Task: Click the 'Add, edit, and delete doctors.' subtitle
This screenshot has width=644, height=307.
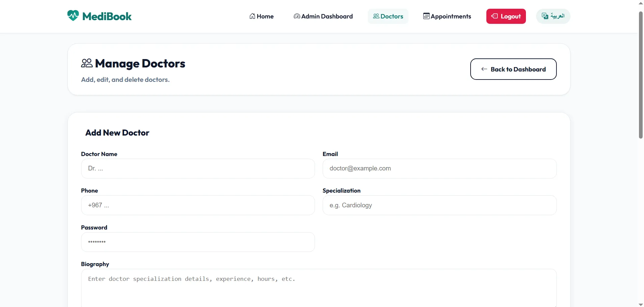Action: pos(125,80)
